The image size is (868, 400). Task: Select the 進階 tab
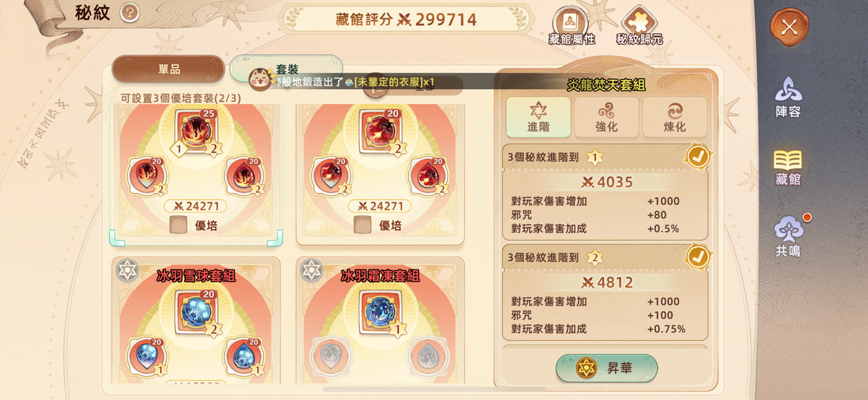(x=538, y=117)
